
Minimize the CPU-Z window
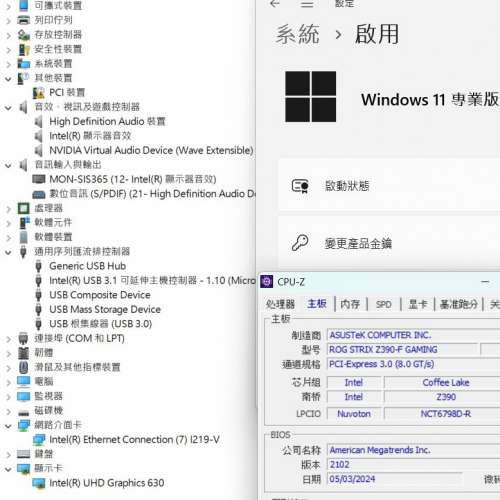(x=485, y=282)
